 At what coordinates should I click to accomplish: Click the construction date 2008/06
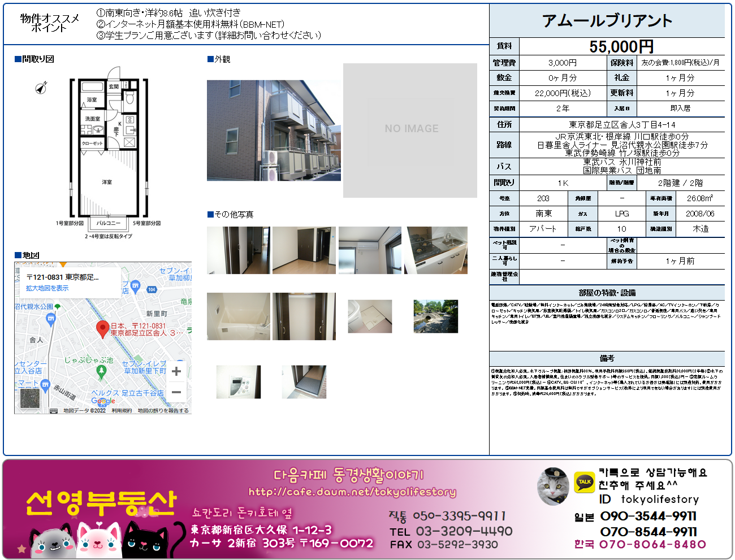click(700, 214)
